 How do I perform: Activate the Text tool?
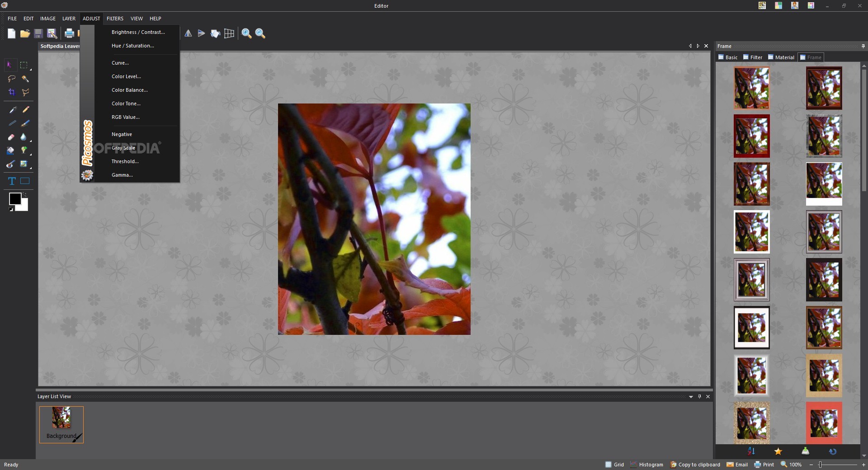(12, 181)
